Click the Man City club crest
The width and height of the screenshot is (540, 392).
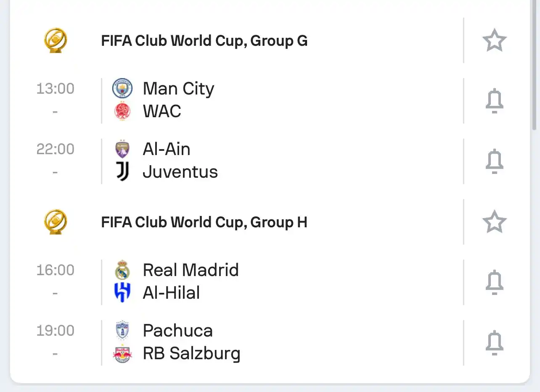pos(122,89)
